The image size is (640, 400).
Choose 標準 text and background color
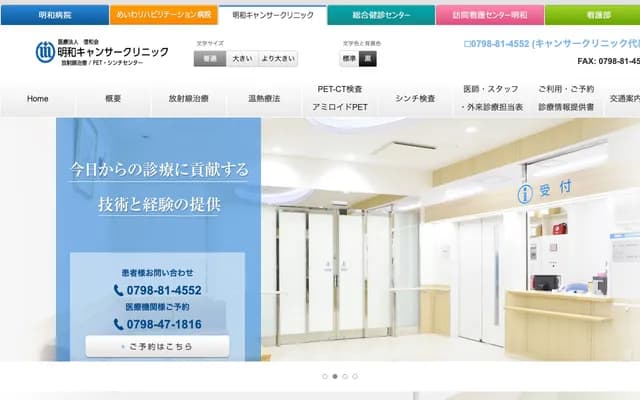coord(349,59)
